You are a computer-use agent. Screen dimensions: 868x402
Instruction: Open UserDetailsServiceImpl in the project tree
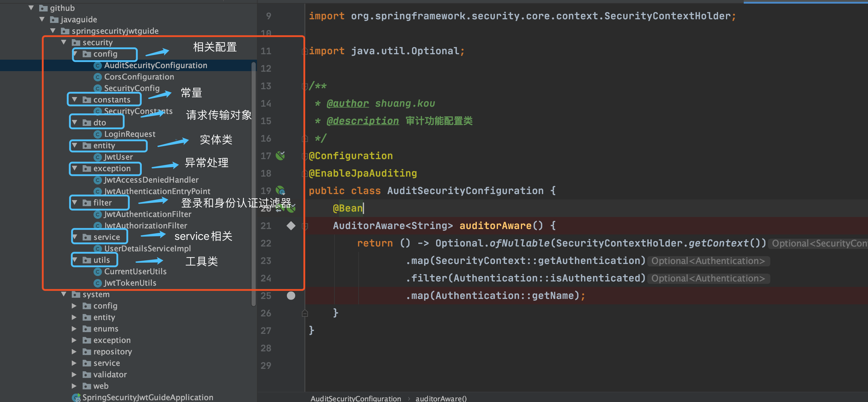point(147,249)
